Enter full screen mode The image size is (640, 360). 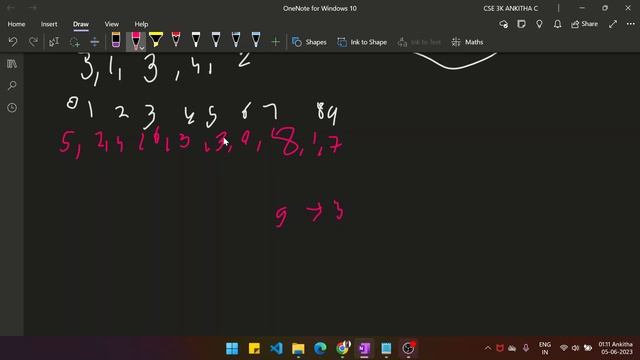coord(613,24)
